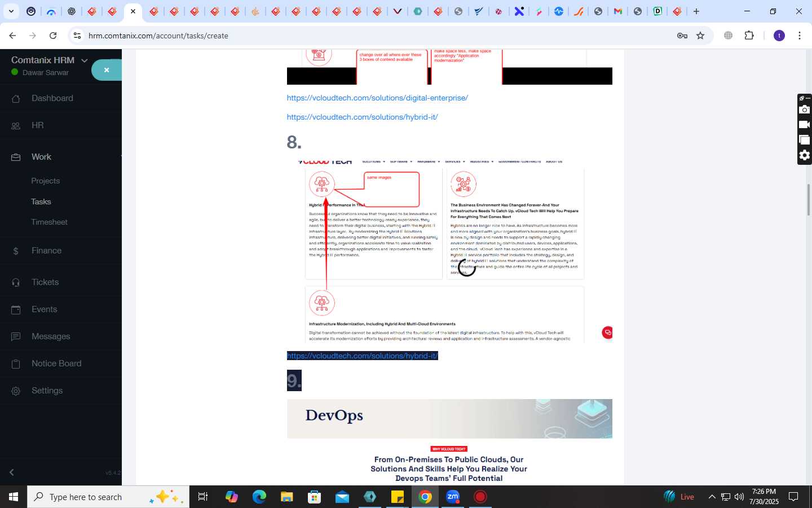Click the grey globe icon in toolbar
The width and height of the screenshot is (812, 508).
tap(728, 36)
